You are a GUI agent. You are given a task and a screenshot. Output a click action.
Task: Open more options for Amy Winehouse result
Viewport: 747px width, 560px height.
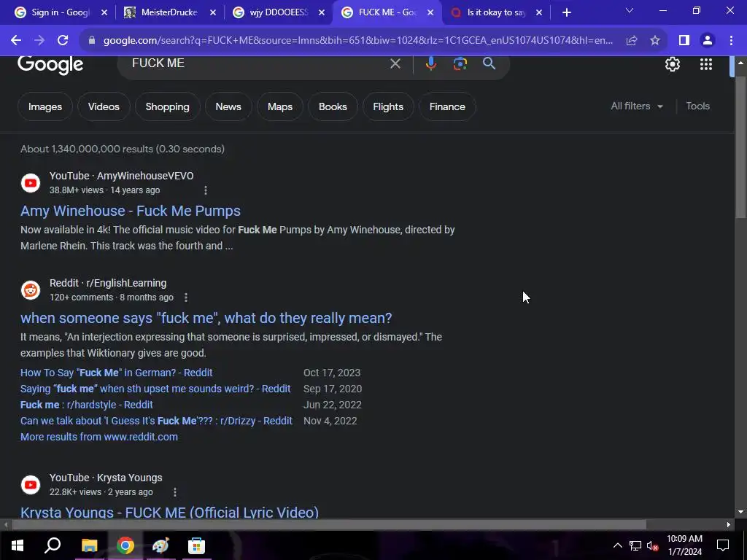tap(205, 190)
